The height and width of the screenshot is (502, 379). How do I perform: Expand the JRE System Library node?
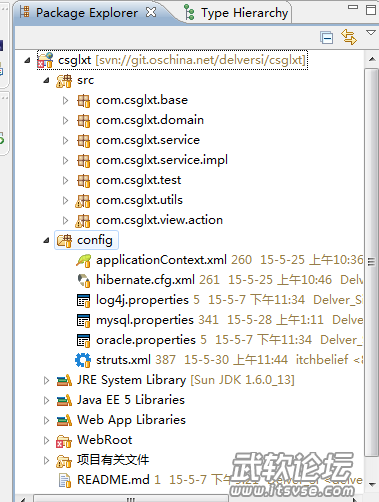point(46,380)
